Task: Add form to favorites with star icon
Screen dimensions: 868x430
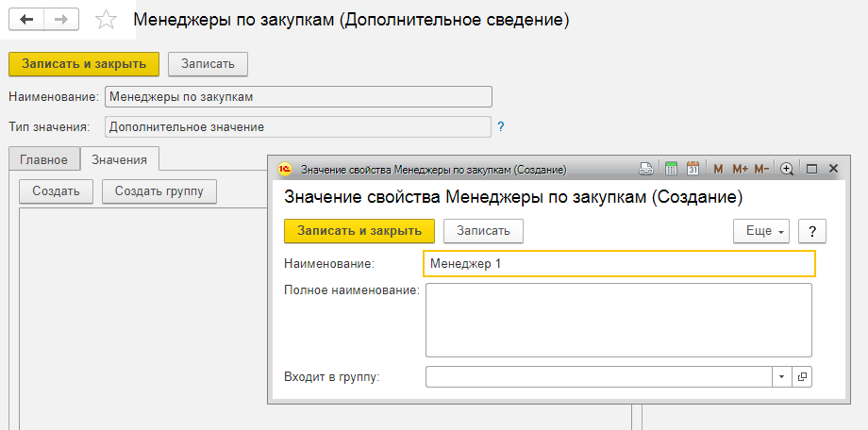Action: (108, 20)
